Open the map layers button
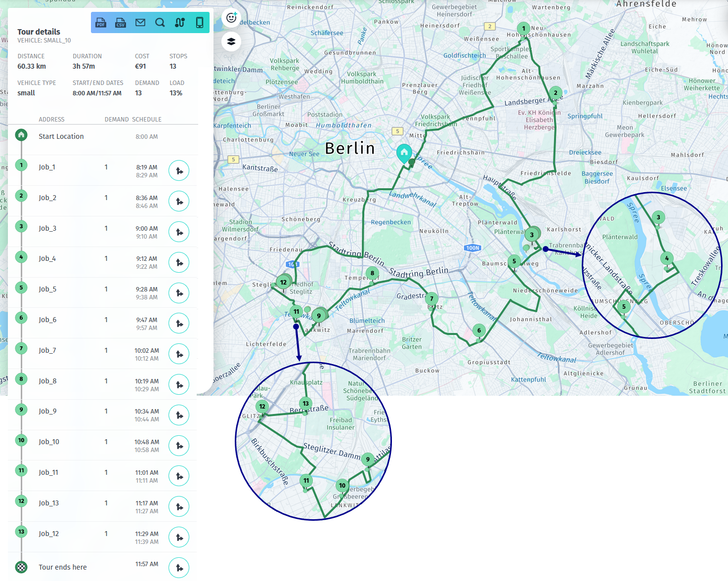This screenshot has width=728, height=581. coord(231,41)
